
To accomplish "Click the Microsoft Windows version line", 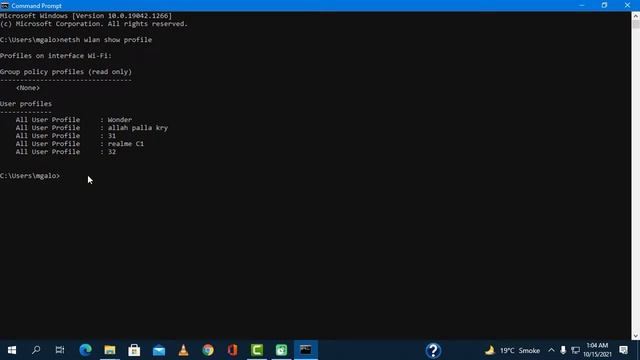I will click(86, 16).
